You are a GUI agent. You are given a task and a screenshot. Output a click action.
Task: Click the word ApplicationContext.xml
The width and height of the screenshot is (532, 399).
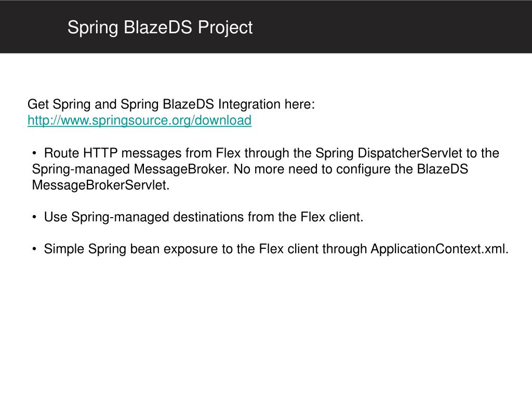click(x=440, y=249)
